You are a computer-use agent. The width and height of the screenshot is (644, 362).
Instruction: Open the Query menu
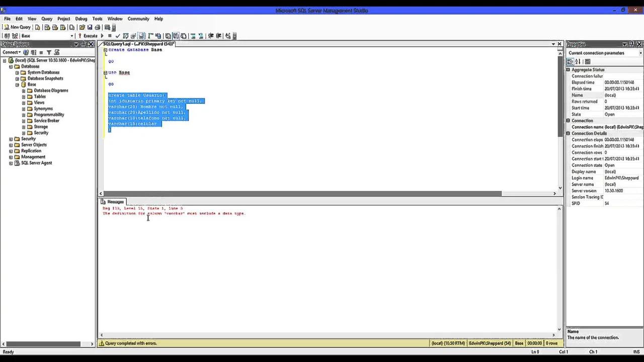point(47,19)
